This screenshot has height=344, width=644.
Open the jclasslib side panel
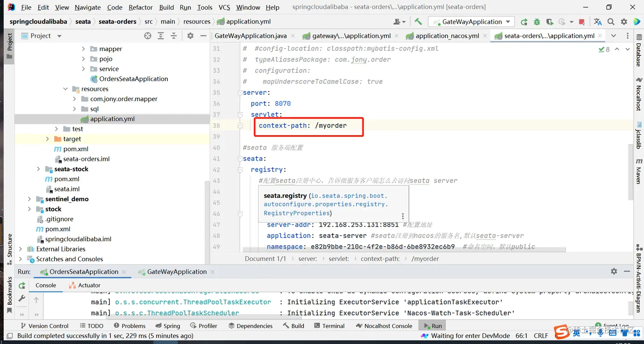(638, 136)
